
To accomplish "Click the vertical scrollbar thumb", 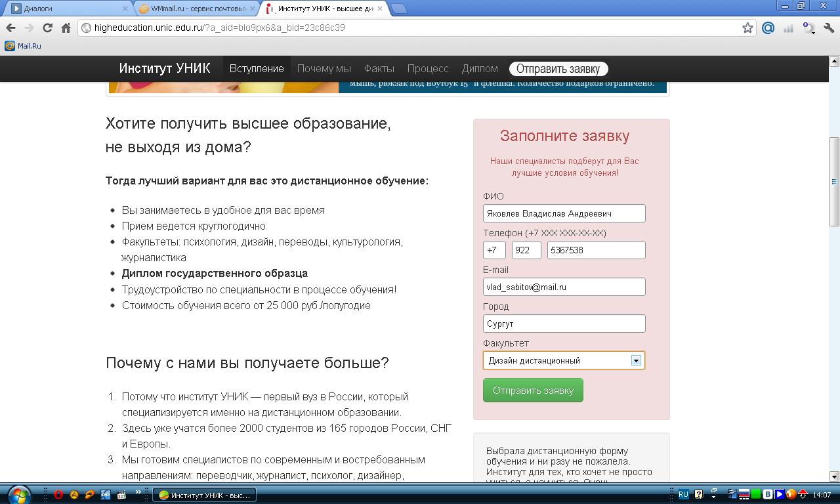I will coord(834,182).
